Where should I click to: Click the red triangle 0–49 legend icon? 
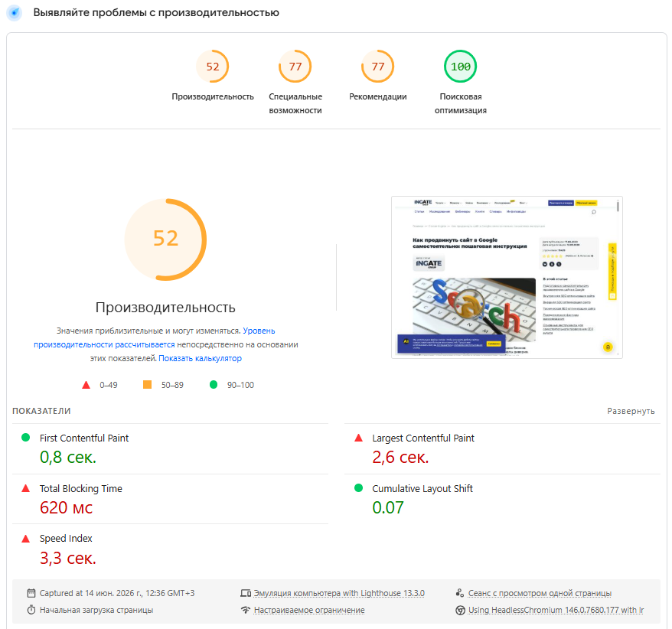point(86,385)
